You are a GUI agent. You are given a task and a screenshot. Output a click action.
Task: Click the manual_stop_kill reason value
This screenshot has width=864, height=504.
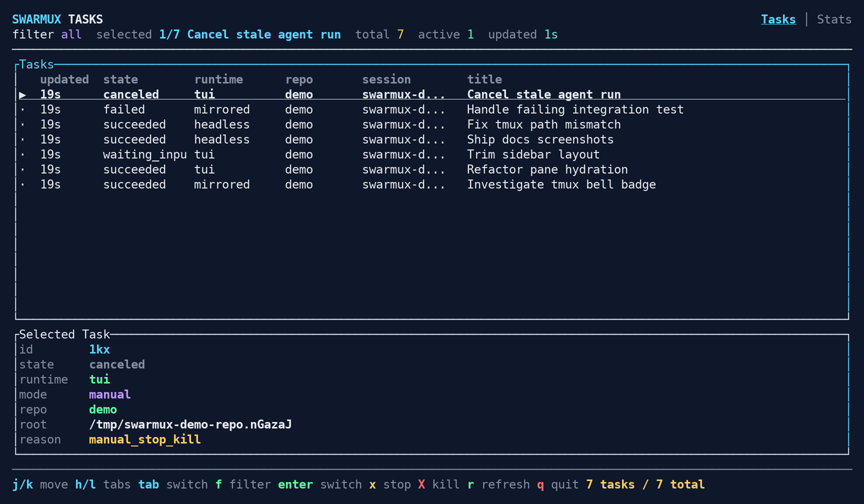click(x=145, y=439)
